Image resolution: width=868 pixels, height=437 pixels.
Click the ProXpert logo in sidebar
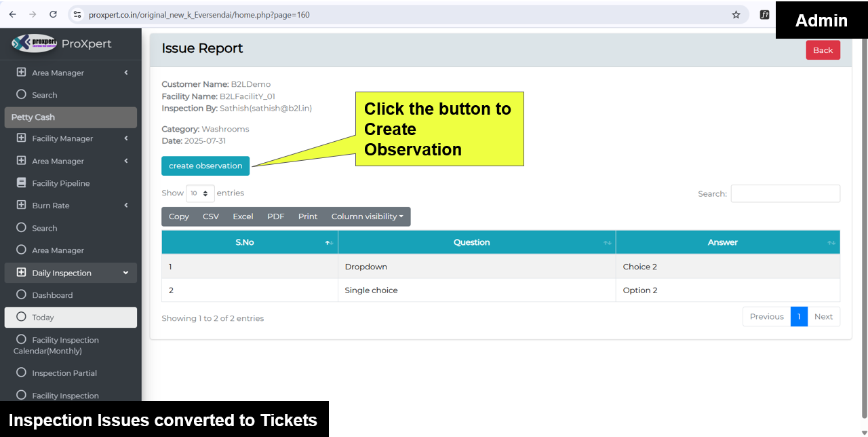coord(34,43)
